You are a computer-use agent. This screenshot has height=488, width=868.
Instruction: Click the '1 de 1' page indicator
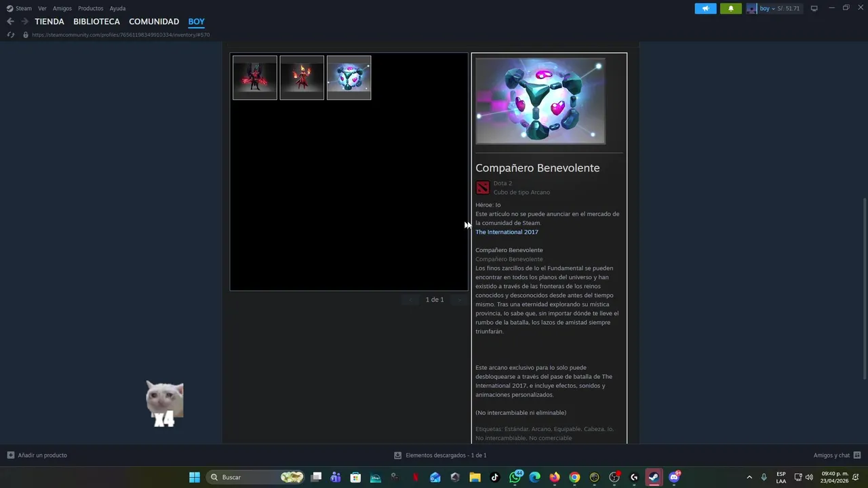(x=435, y=300)
